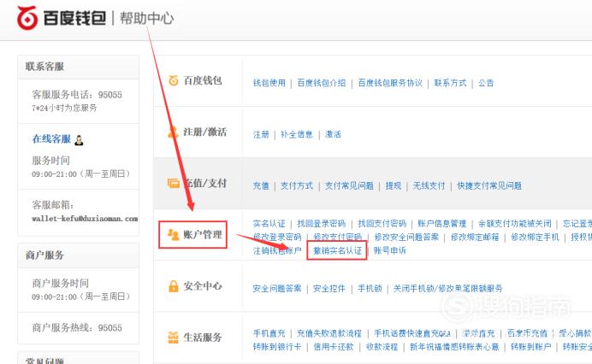Open the 转账到账户 link
The height and width of the screenshot is (364, 592).
click(x=531, y=347)
